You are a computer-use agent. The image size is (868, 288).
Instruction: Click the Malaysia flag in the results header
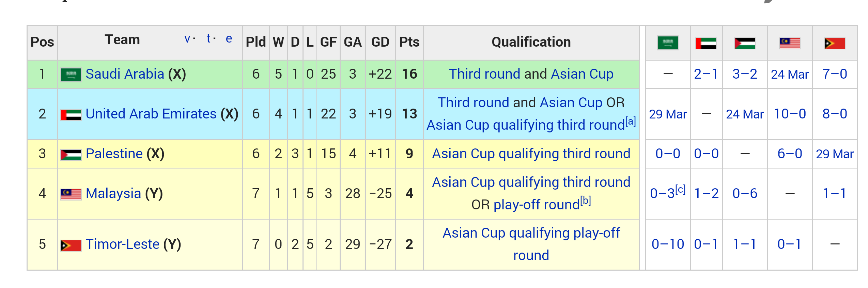coord(790,43)
